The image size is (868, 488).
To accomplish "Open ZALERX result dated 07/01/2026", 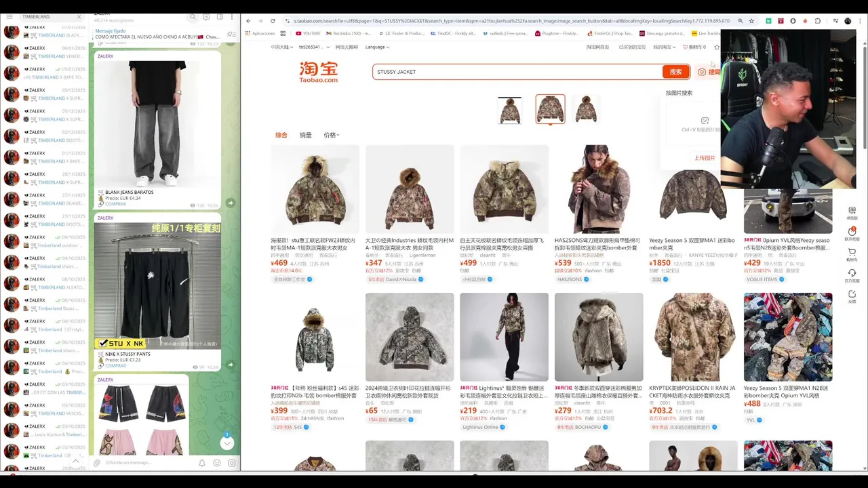I will tap(45, 31).
